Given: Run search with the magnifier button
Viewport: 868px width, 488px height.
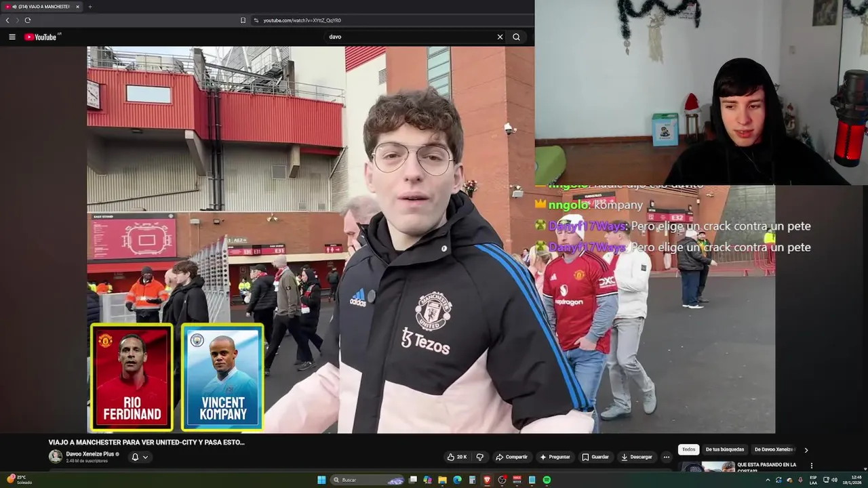Looking at the screenshot, I should point(516,37).
